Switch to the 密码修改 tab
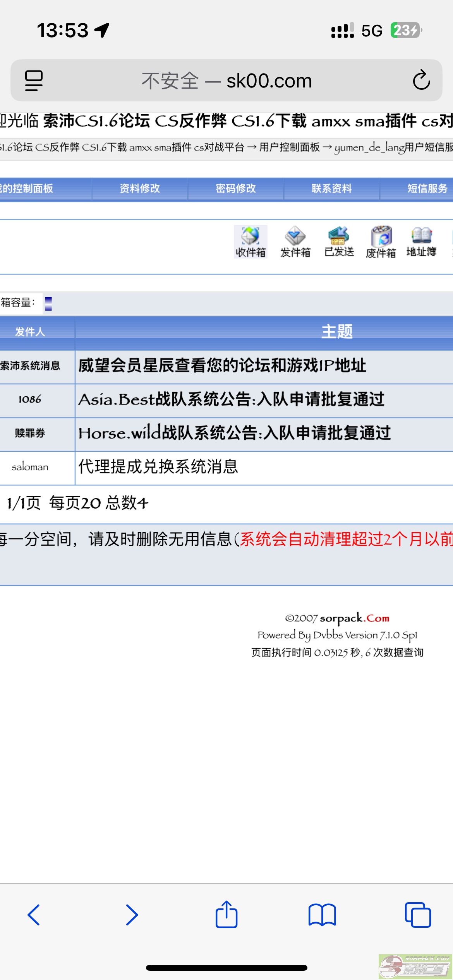453x980 pixels. pyautogui.click(x=236, y=188)
